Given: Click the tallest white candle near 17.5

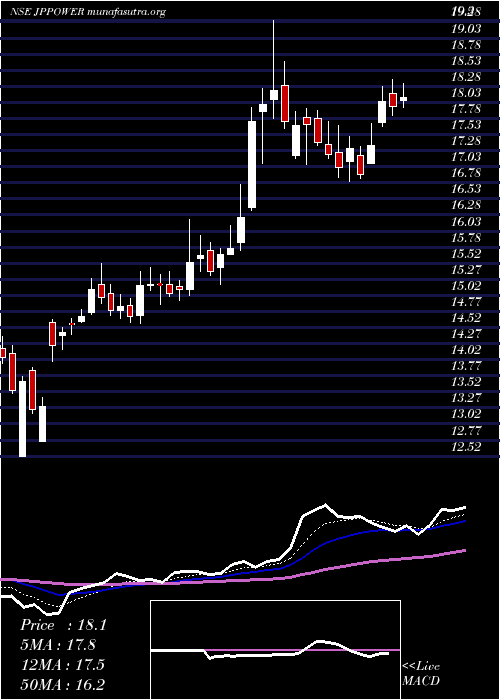Looking at the screenshot, I should [x=252, y=164].
